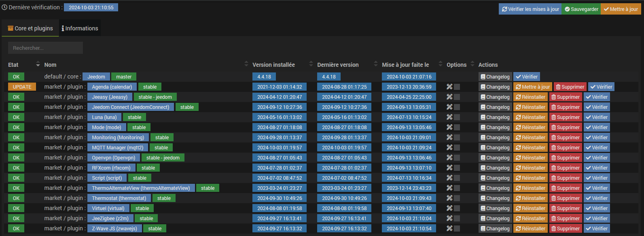This screenshot has height=236, width=644.
Task: Toggle the checkbox in the Thermostat row
Action: pyautogui.click(x=457, y=198)
